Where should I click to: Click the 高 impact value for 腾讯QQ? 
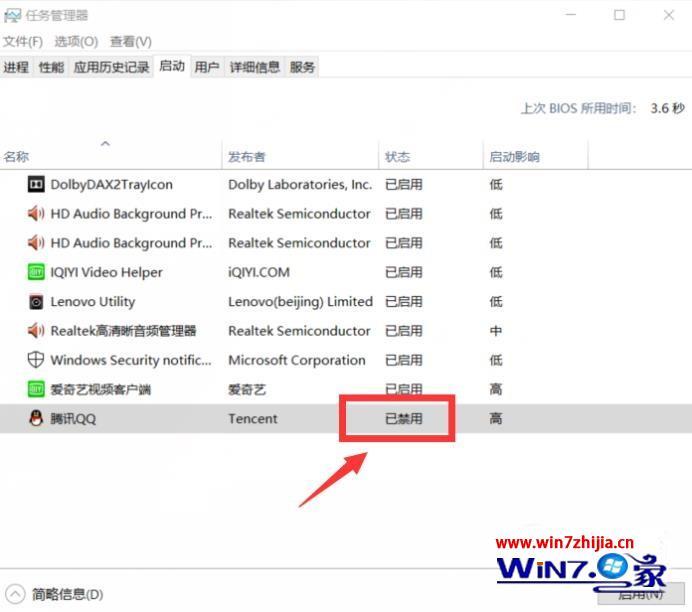click(496, 418)
